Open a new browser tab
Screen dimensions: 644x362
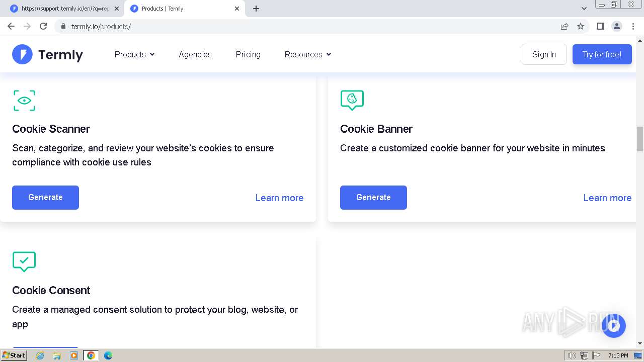coord(256,9)
